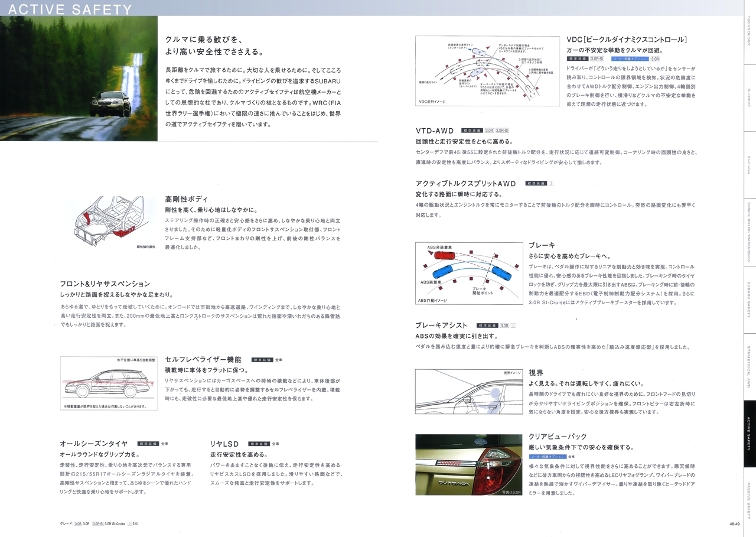Image resolution: width=756 pixels, height=537 pixels.
Task: Click the '剛性を高く、乗り心地はしなやかに。' subheading
Action: click(211, 210)
